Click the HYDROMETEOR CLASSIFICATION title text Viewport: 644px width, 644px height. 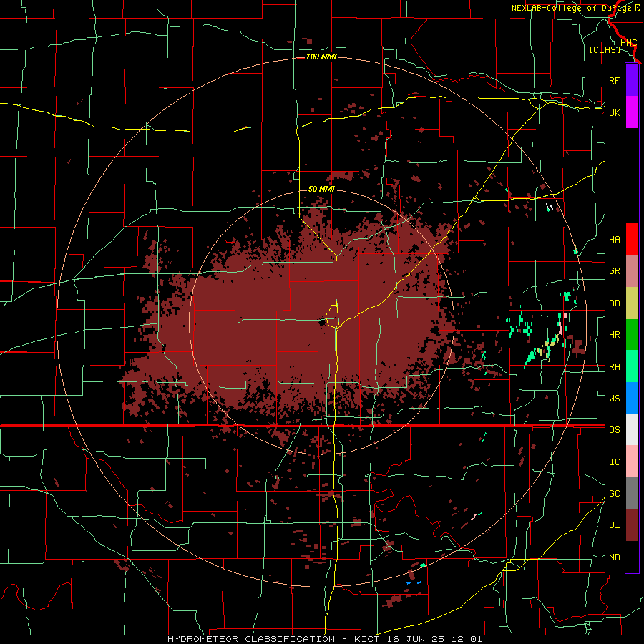point(251,639)
